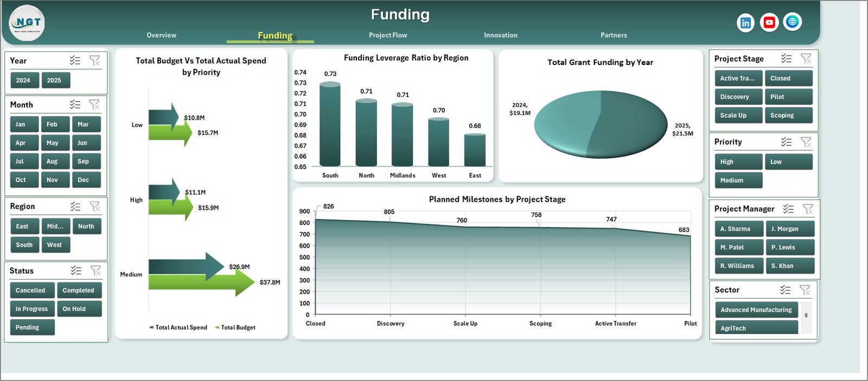The height and width of the screenshot is (381, 868).
Task: Filter by manager R. Williams
Action: [739, 266]
